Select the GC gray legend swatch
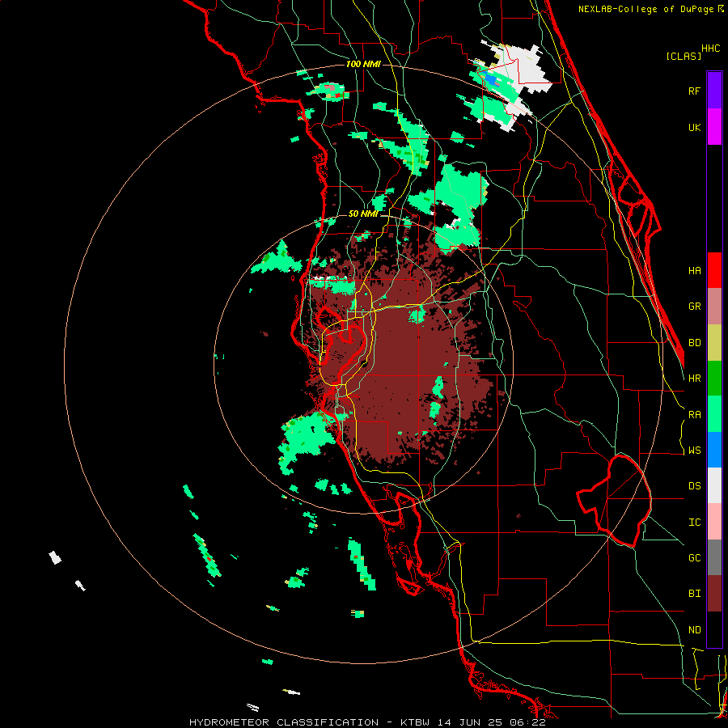Screen dimensions: 728x728 click(714, 557)
